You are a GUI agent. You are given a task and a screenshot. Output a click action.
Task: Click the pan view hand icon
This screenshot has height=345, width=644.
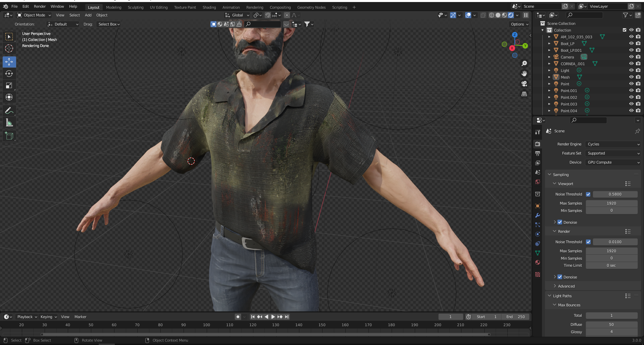pos(524,74)
